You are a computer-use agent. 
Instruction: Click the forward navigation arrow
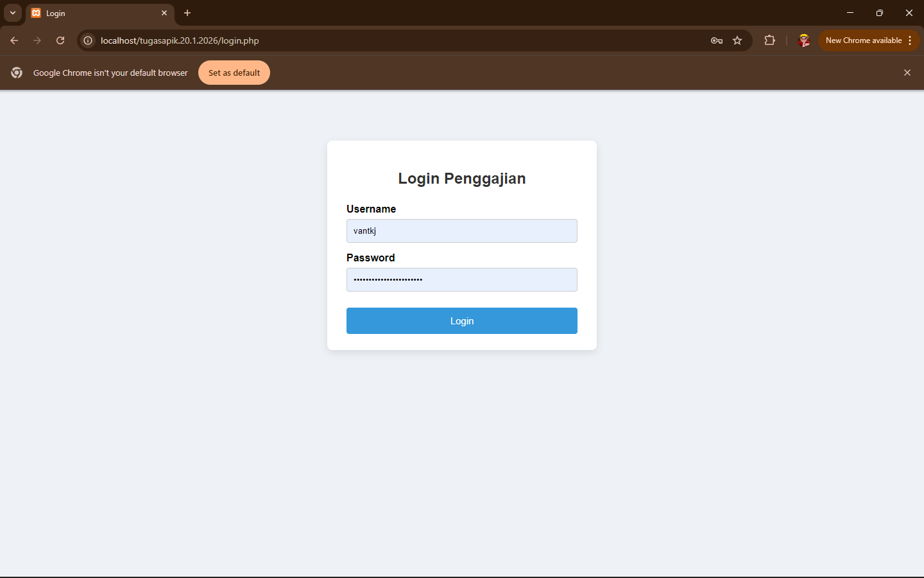[37, 40]
